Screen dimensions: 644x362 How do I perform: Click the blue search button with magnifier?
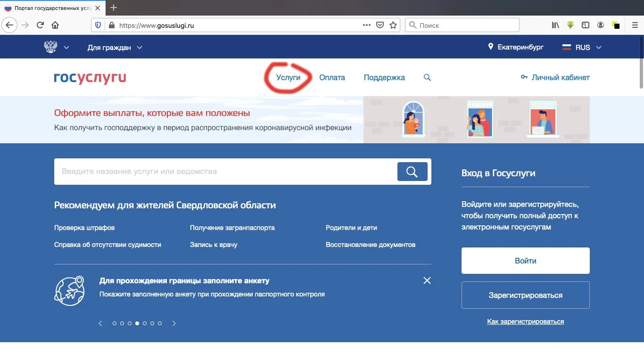413,172
